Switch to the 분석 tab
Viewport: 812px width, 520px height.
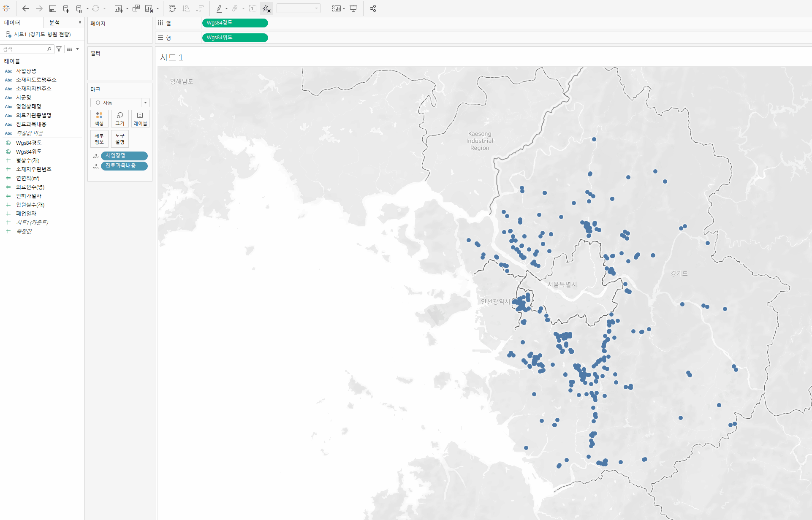click(x=55, y=22)
